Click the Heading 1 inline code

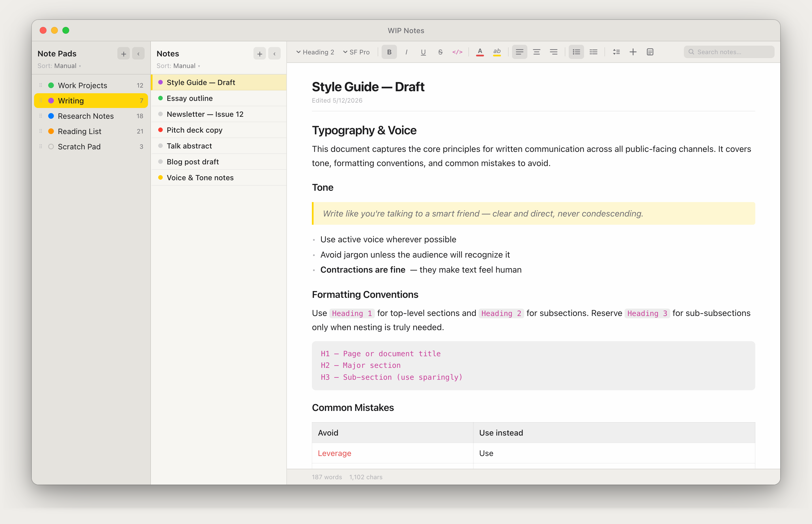click(352, 313)
